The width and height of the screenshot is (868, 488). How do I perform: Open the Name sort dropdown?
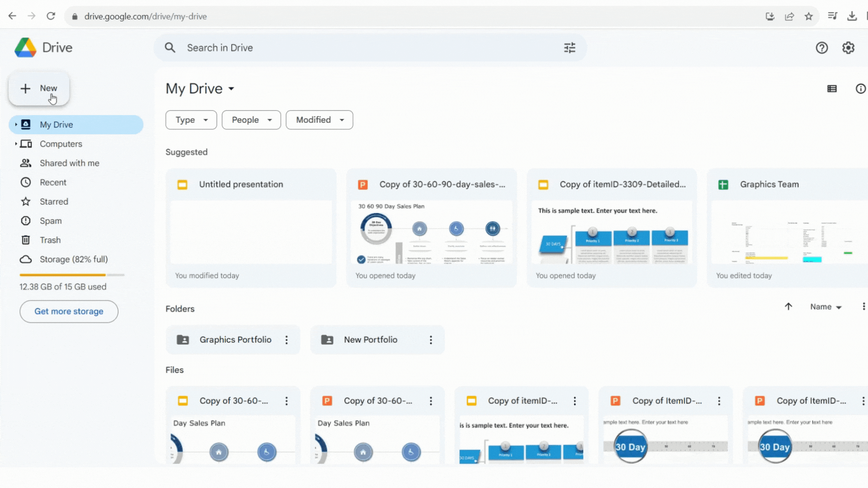tap(826, 307)
